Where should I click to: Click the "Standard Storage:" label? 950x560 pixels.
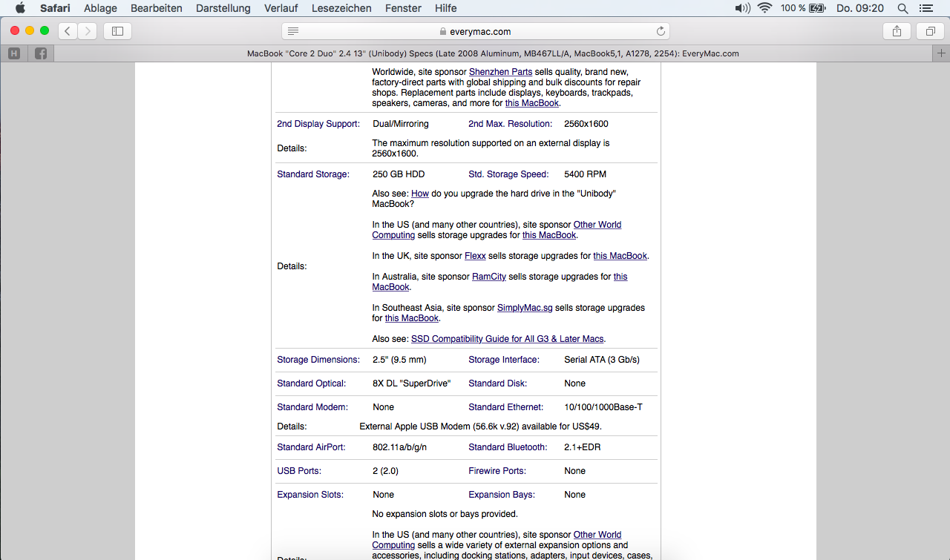tap(313, 174)
